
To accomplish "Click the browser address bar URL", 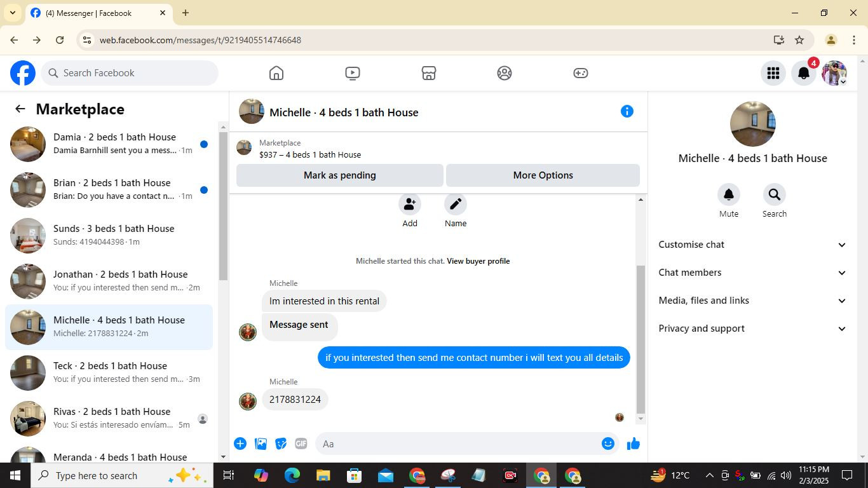I will click(x=200, y=40).
